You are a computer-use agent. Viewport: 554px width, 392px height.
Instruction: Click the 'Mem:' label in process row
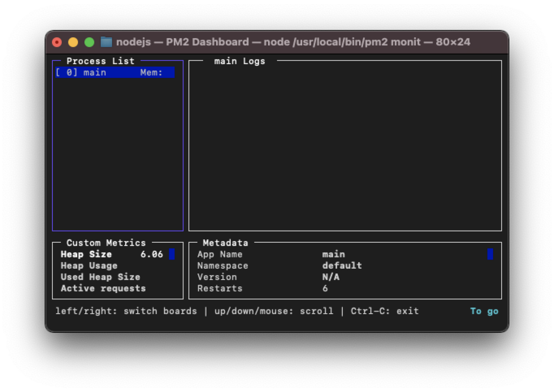coord(151,72)
